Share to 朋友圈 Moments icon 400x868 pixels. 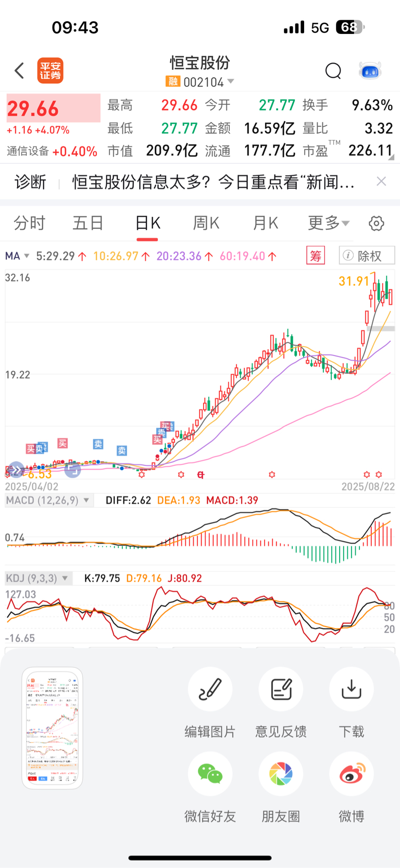(281, 774)
